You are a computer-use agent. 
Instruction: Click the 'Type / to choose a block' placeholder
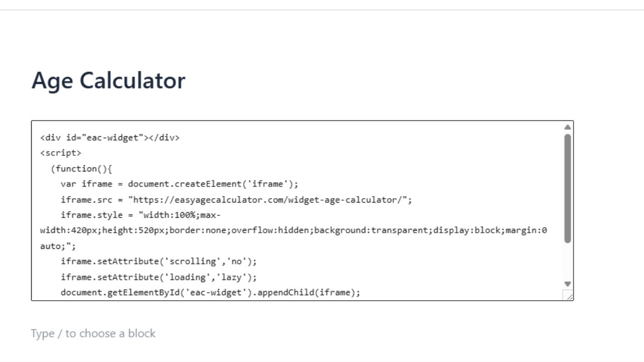point(94,333)
